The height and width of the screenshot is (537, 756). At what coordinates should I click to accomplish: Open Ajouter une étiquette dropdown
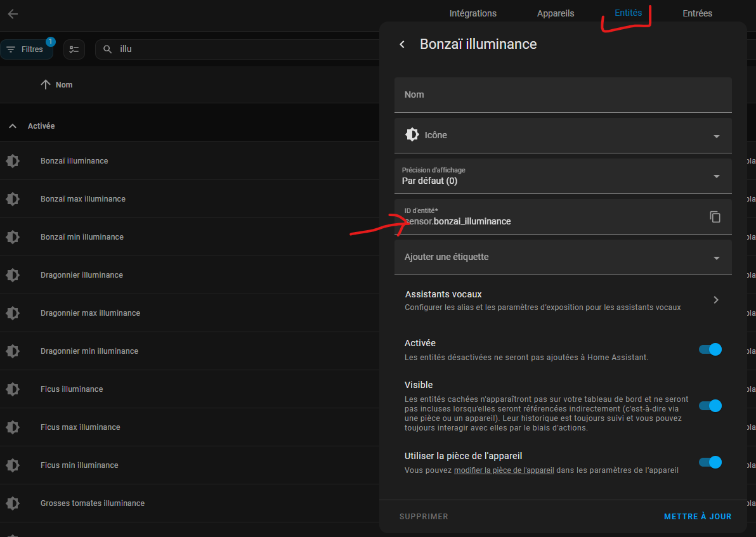[x=563, y=257]
